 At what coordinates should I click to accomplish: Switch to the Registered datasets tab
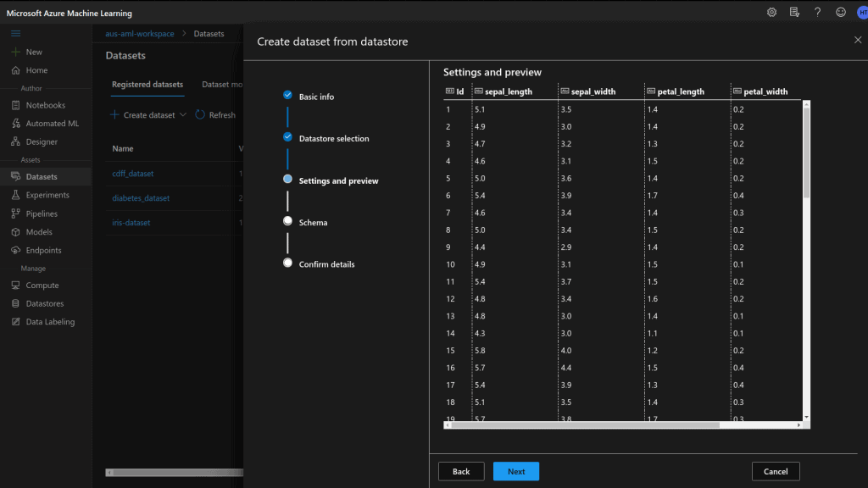[147, 85]
